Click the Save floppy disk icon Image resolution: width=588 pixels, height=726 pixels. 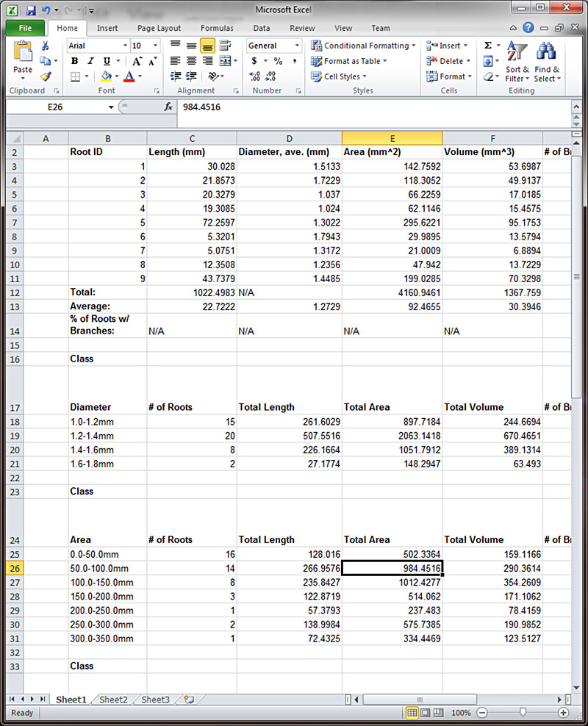[x=31, y=10]
